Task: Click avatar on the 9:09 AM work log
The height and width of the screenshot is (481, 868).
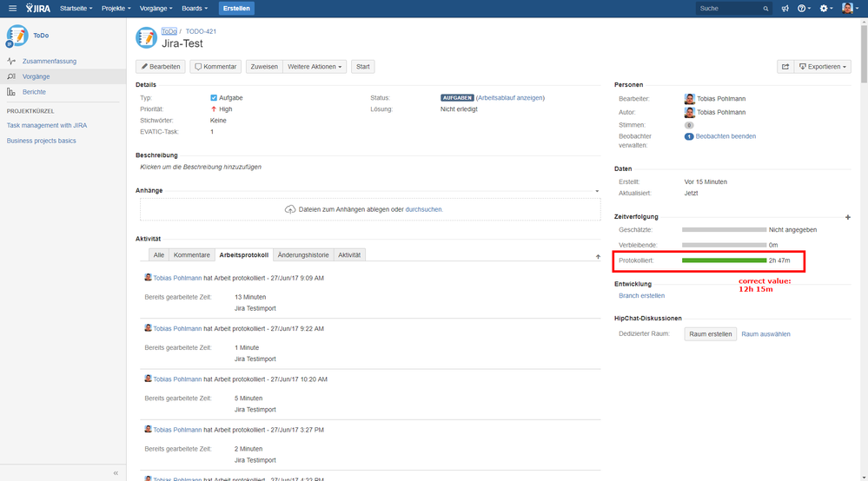Action: pyautogui.click(x=148, y=278)
